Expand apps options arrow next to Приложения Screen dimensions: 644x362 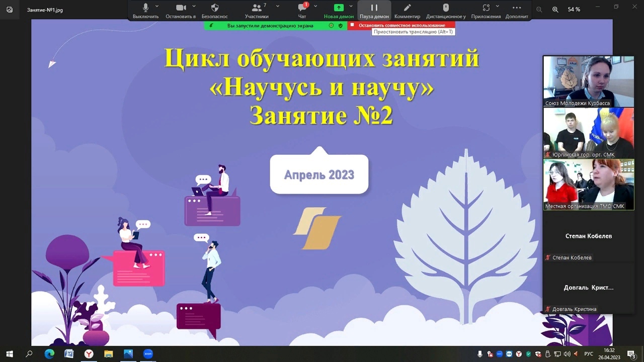pos(498,7)
